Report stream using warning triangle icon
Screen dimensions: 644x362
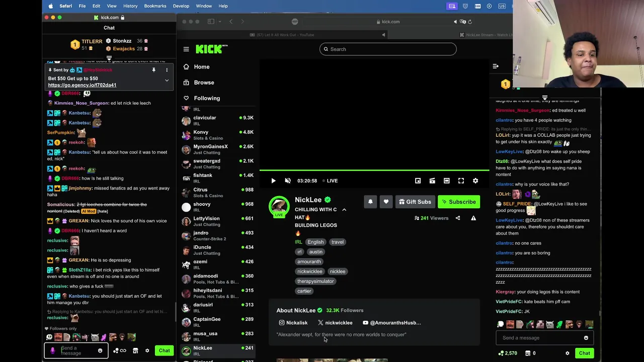pos(473,218)
